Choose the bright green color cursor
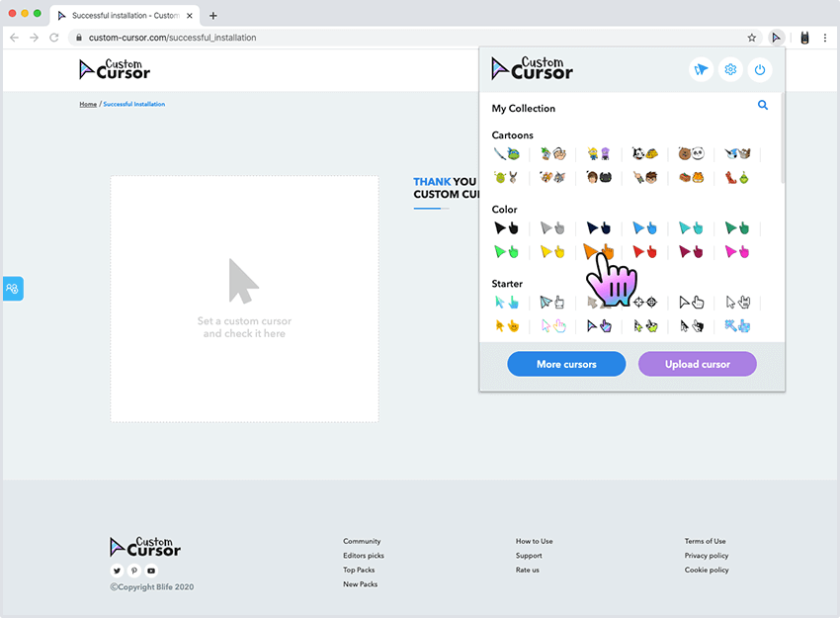 [x=506, y=251]
